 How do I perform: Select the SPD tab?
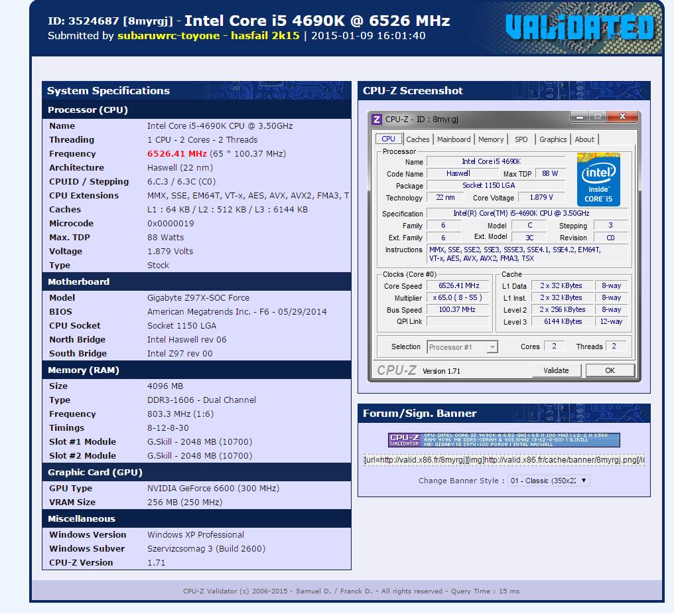521,139
